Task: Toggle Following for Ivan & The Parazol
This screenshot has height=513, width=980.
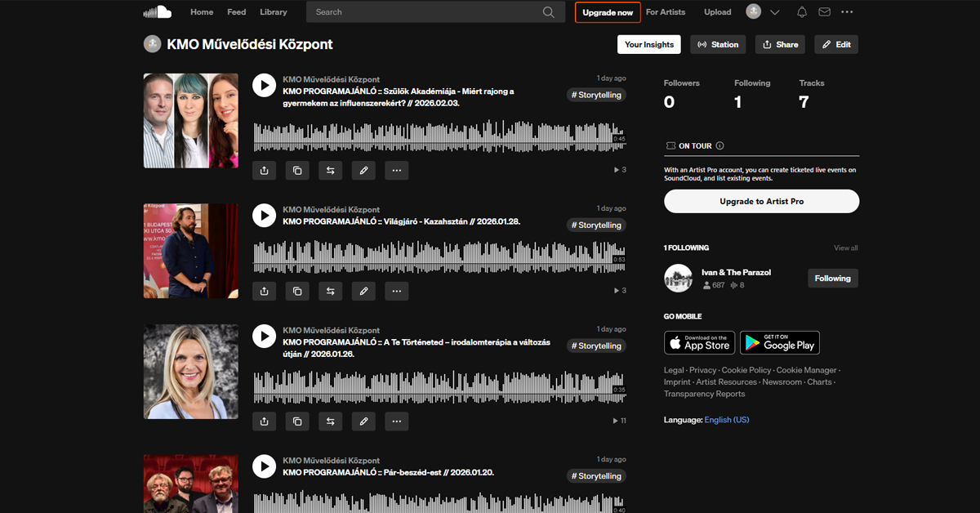Action: coord(832,279)
